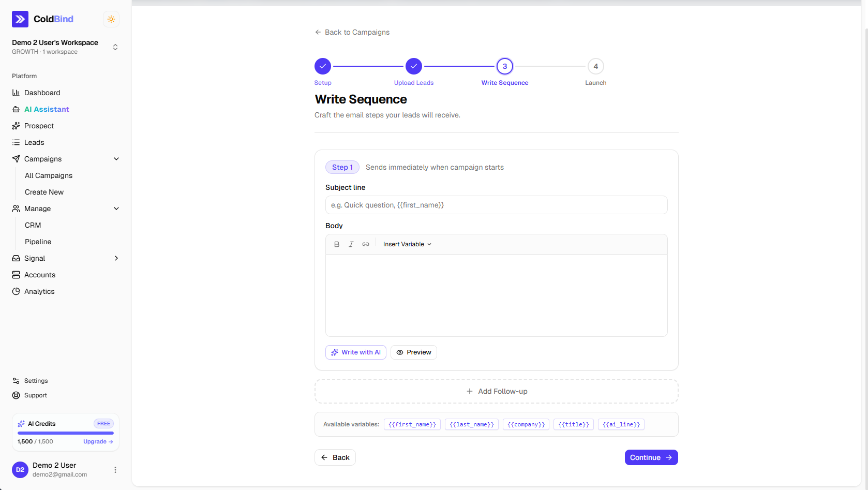Screen dimensions: 868x490
Task: Click Add Follow-up button
Action: [x=497, y=391]
